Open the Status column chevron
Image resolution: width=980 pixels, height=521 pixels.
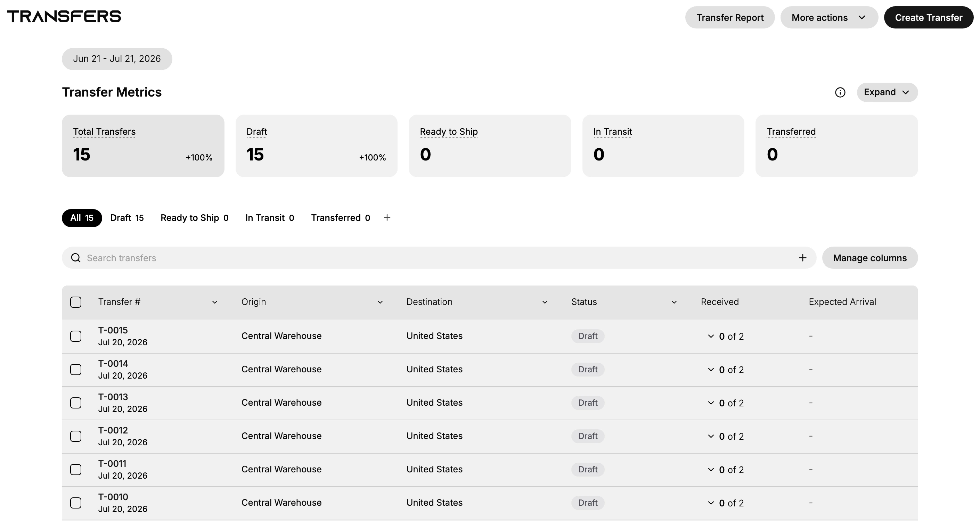pyautogui.click(x=674, y=302)
